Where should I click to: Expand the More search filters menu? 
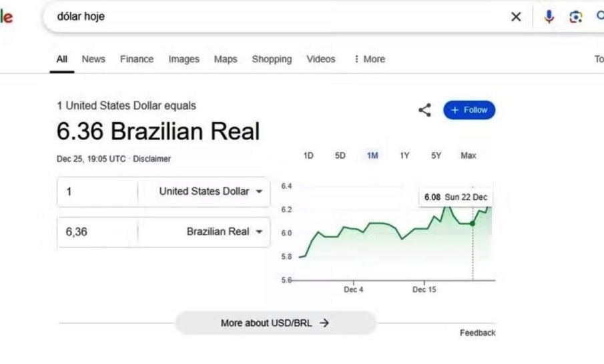370,59
